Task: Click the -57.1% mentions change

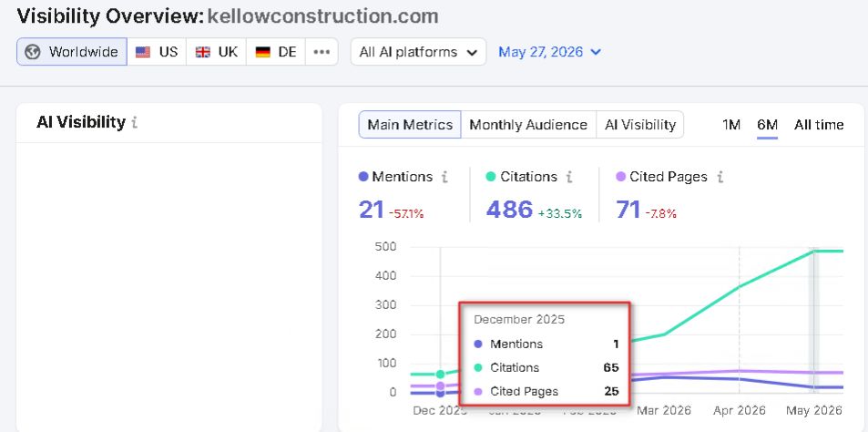Action: [406, 213]
